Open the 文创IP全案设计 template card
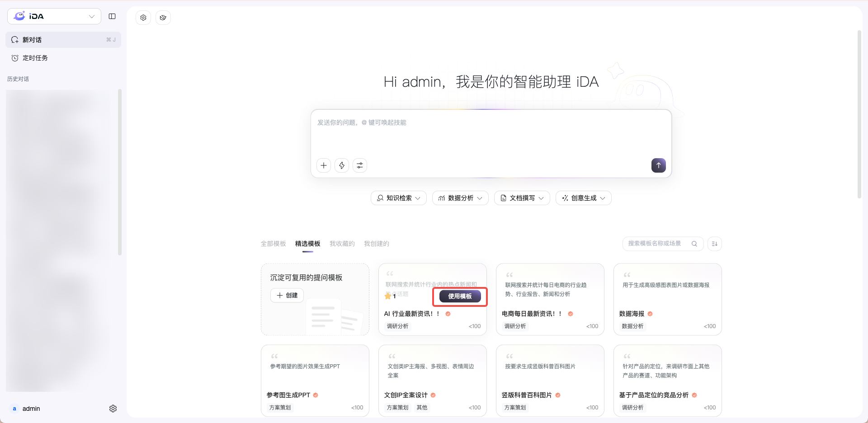 433,381
